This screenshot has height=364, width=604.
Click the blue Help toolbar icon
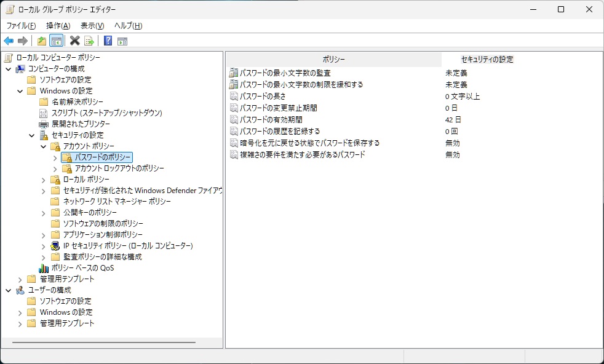pyautogui.click(x=108, y=41)
